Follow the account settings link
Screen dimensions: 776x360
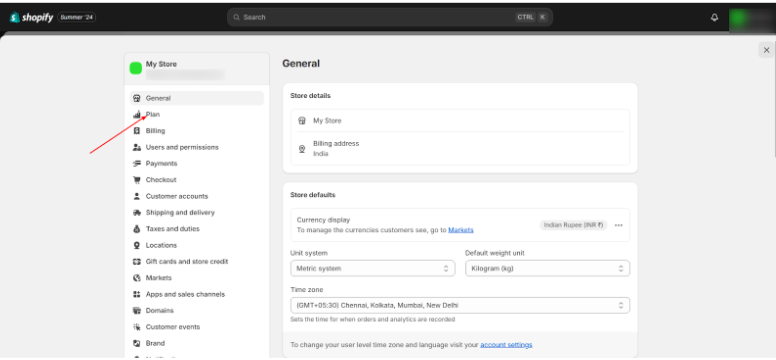(506, 345)
